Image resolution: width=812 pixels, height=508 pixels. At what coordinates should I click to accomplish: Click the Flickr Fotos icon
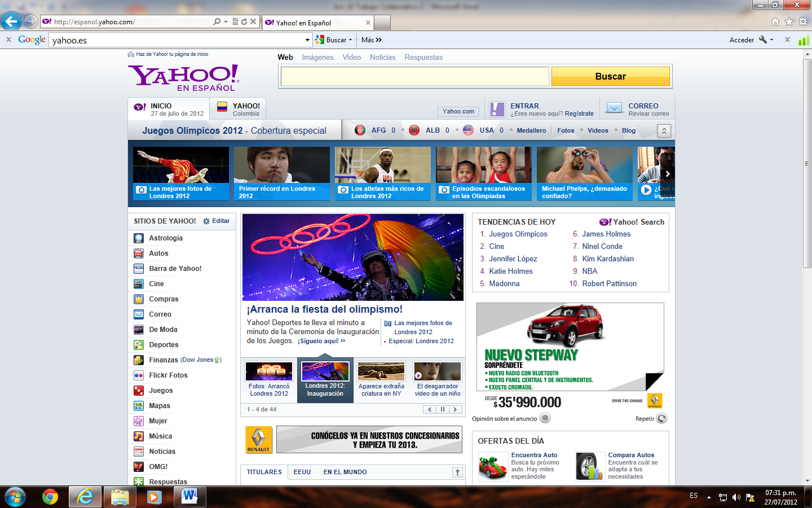click(x=139, y=375)
